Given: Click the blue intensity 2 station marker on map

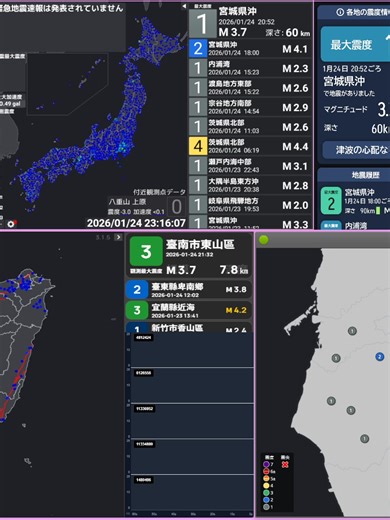Looking at the screenshot, I should pyautogui.click(x=379, y=357).
